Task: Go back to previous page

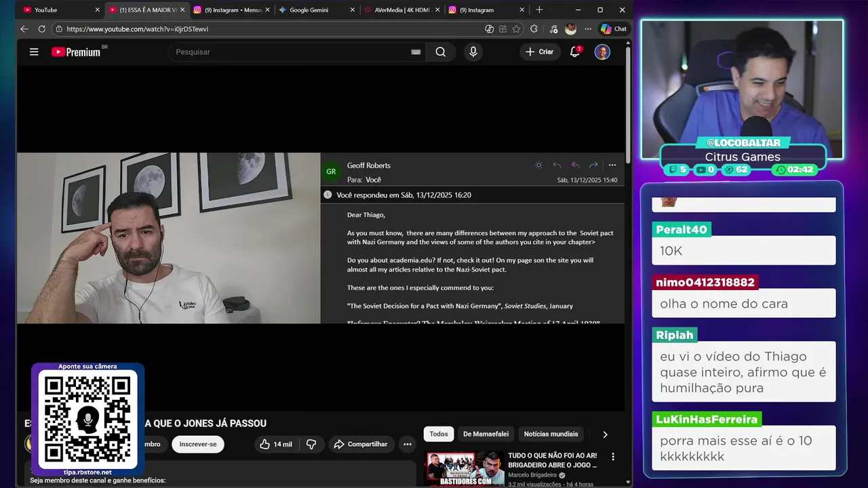Action: point(24,29)
